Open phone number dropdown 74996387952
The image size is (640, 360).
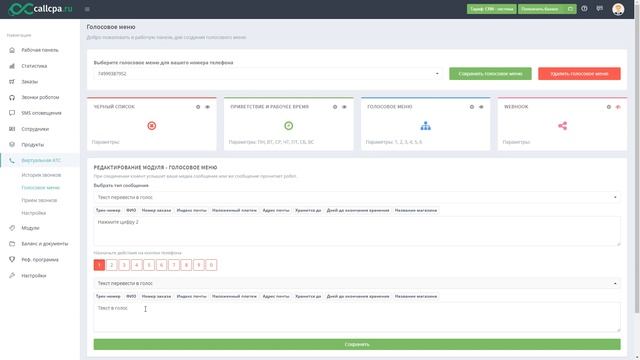coord(268,74)
